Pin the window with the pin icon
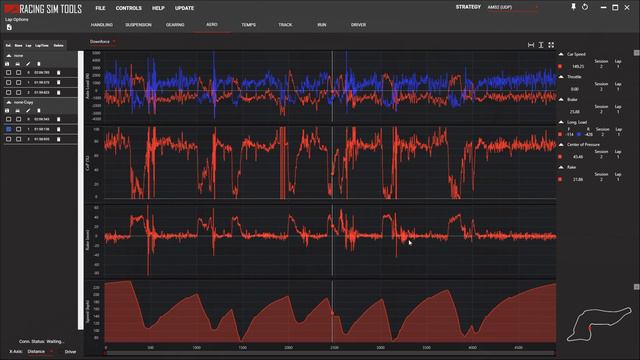The width and height of the screenshot is (640, 360). coord(573,7)
